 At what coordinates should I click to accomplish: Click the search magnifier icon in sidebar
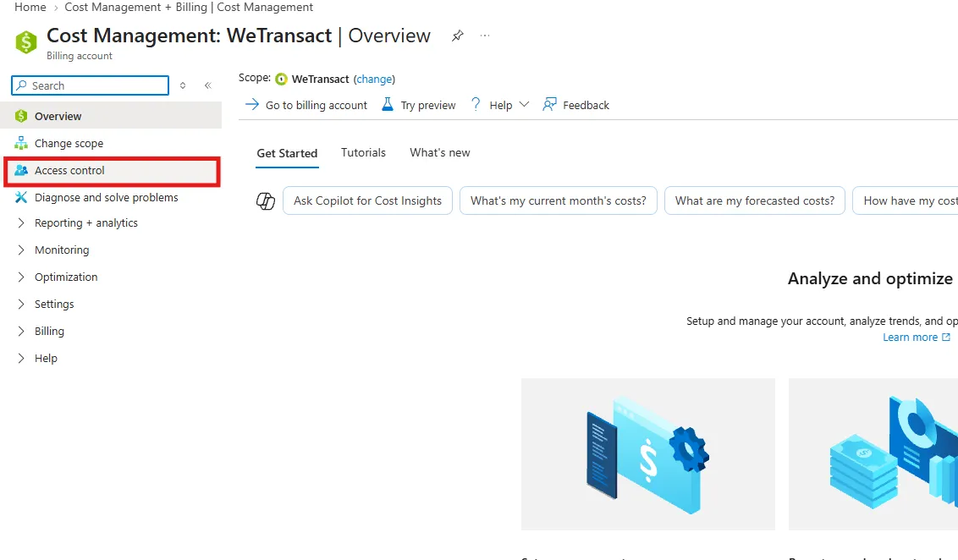click(x=21, y=85)
